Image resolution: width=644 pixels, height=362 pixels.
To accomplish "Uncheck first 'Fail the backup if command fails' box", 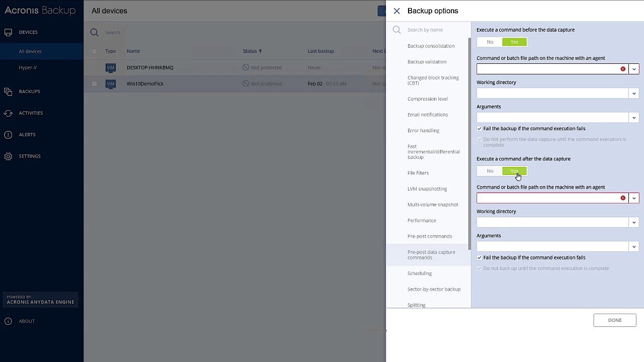I will [479, 129].
